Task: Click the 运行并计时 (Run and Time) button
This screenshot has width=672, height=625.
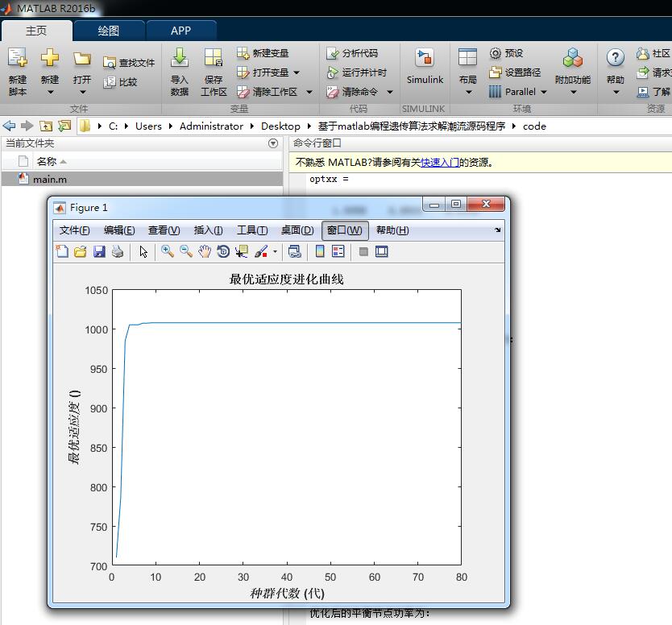Action: coord(356,72)
